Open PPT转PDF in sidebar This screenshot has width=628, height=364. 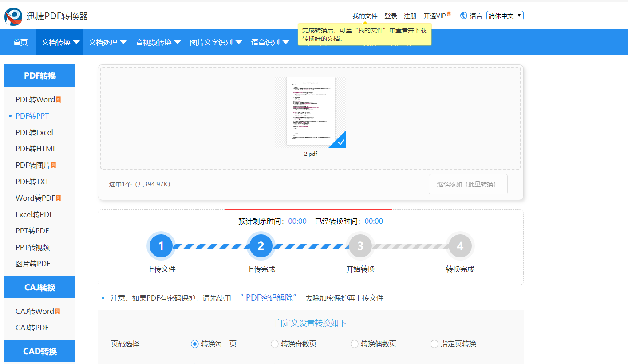point(32,231)
